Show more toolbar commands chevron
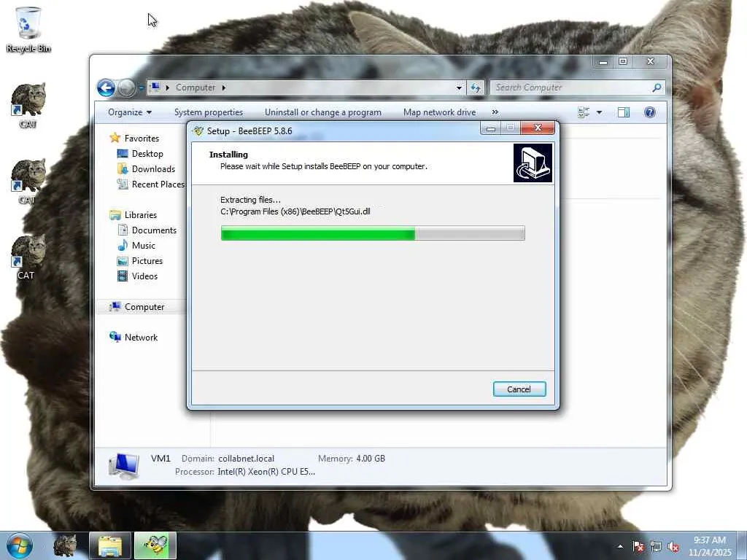Image resolution: width=747 pixels, height=560 pixels. click(x=495, y=112)
